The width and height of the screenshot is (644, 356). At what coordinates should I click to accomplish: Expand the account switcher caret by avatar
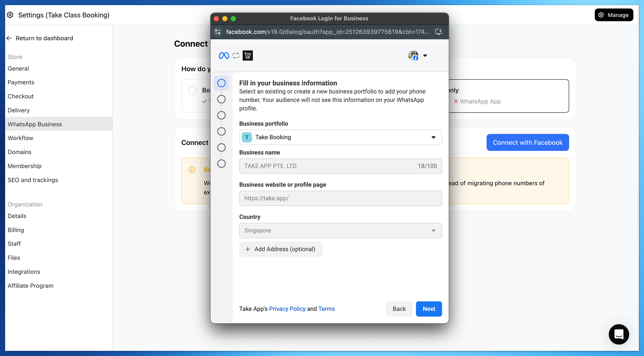tap(425, 56)
